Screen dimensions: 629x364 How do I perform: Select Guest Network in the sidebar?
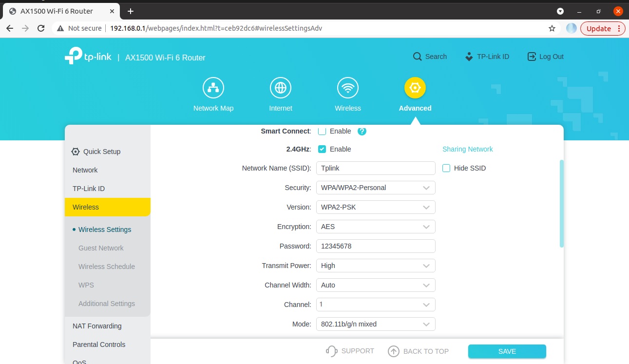[x=101, y=248]
